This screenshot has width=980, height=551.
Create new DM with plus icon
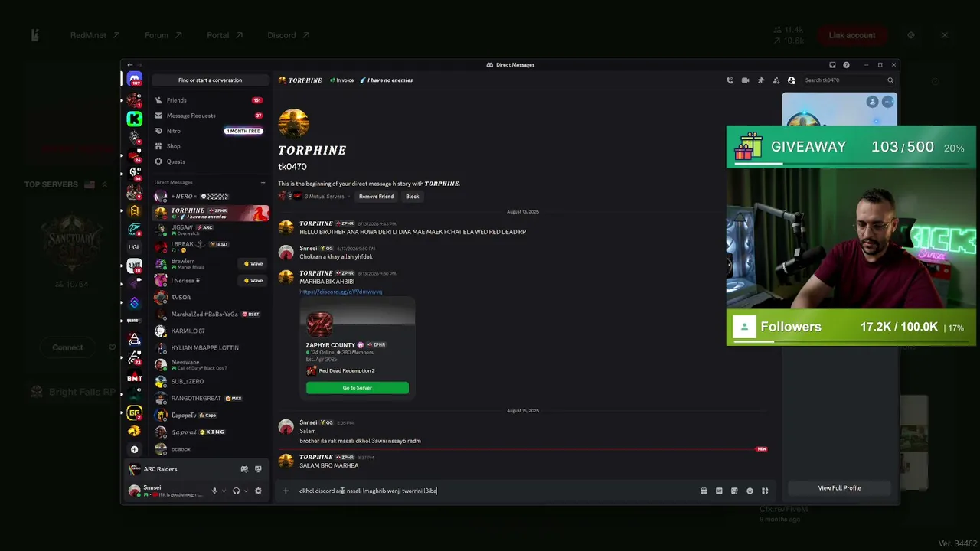(x=263, y=182)
